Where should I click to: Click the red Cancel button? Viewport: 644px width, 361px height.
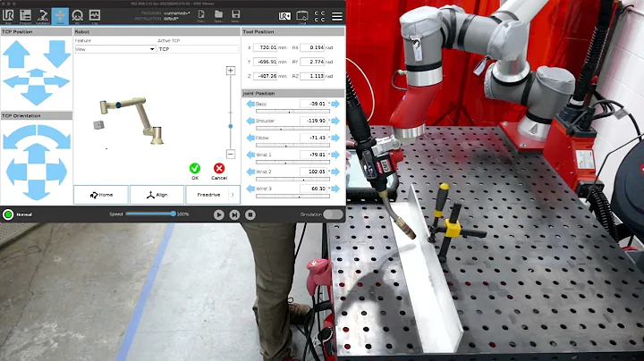[x=219, y=168]
